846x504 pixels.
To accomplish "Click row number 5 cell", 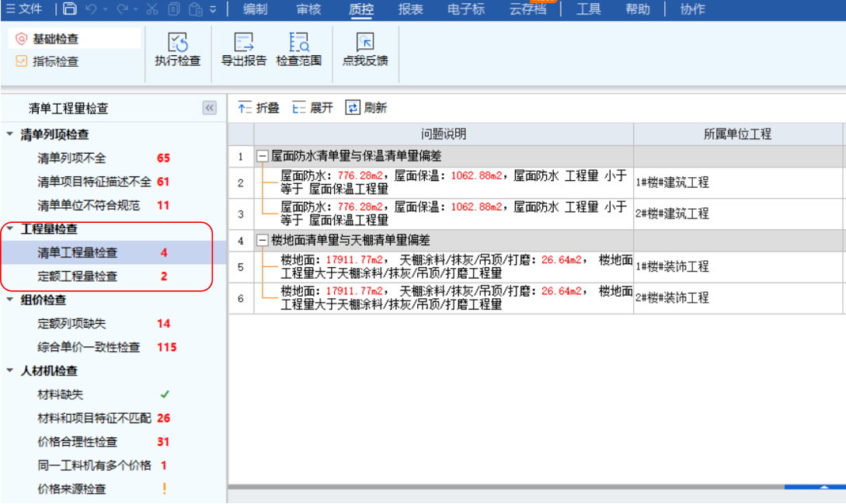I will pyautogui.click(x=241, y=267).
